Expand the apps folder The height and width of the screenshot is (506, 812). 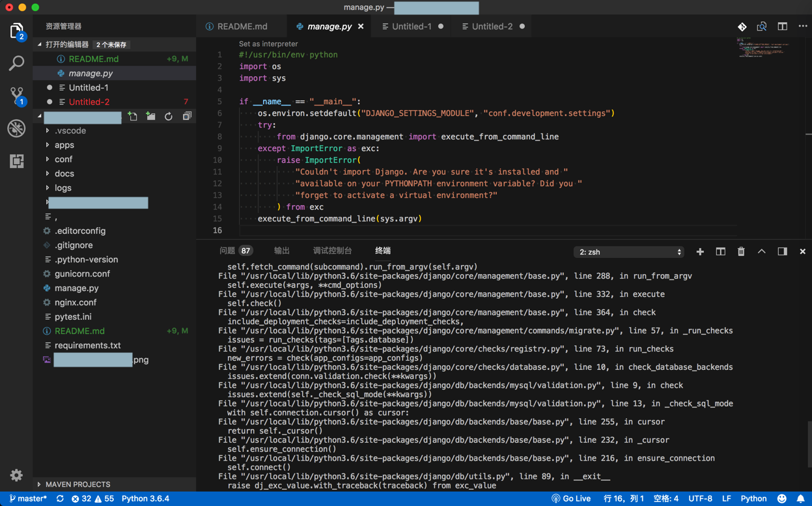pos(64,145)
